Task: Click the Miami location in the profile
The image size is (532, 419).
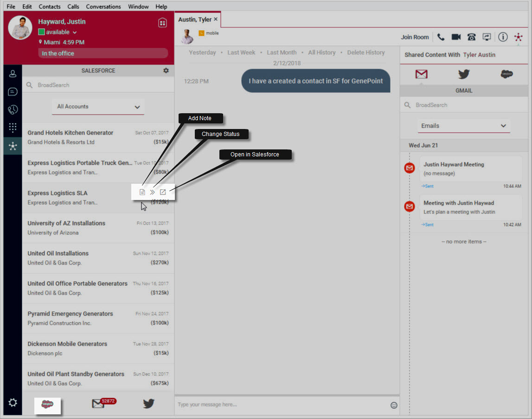Action: (51, 42)
